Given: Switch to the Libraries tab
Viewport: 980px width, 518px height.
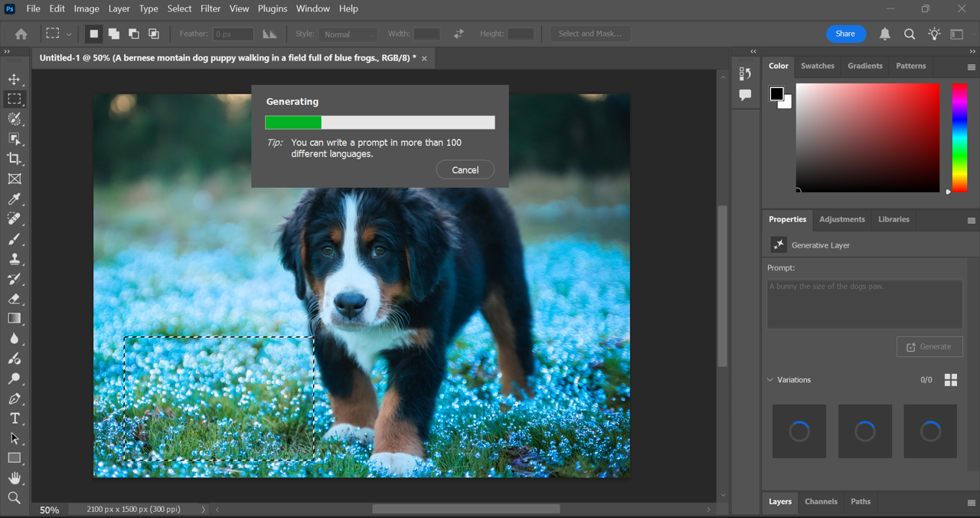Looking at the screenshot, I should pos(893,219).
